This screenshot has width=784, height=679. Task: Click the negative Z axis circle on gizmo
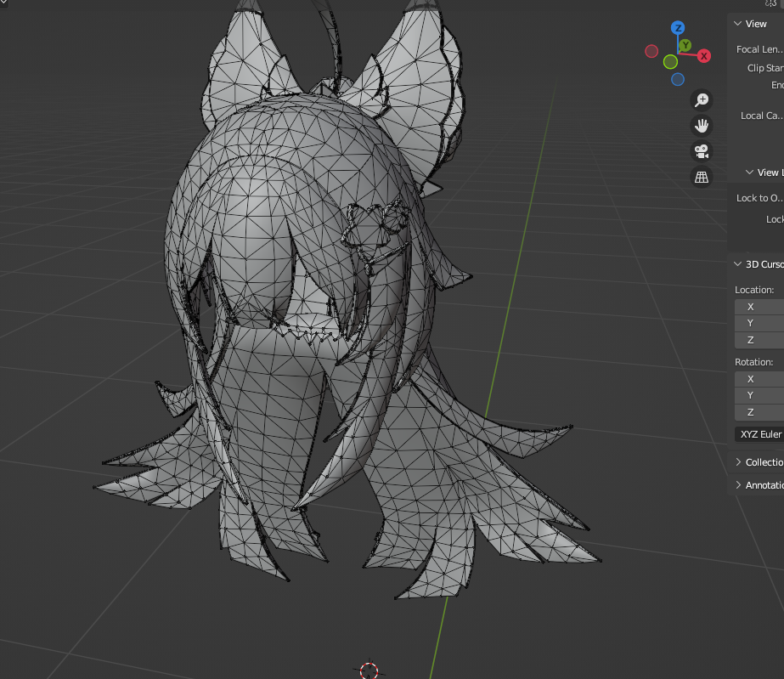(x=678, y=79)
